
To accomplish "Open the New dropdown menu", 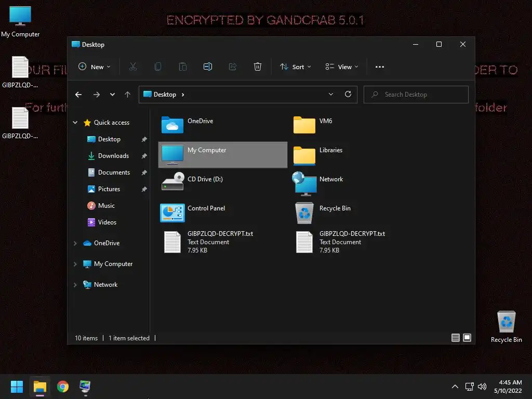I will 95,67.
